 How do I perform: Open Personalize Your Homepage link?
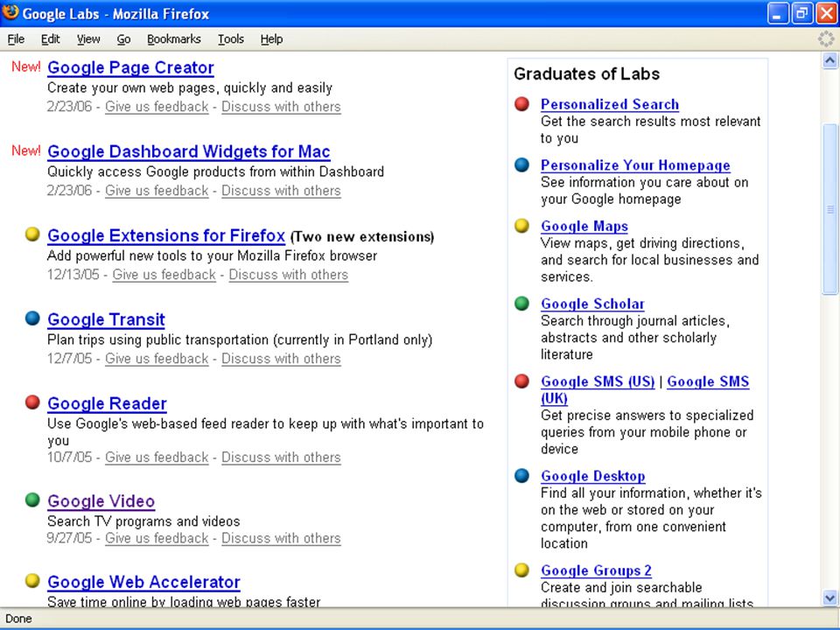pyautogui.click(x=635, y=165)
